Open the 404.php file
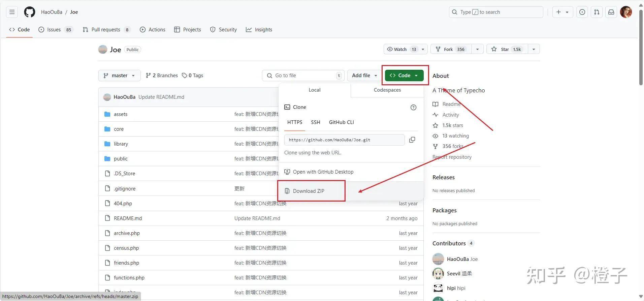This screenshot has width=644, height=301. [123, 204]
